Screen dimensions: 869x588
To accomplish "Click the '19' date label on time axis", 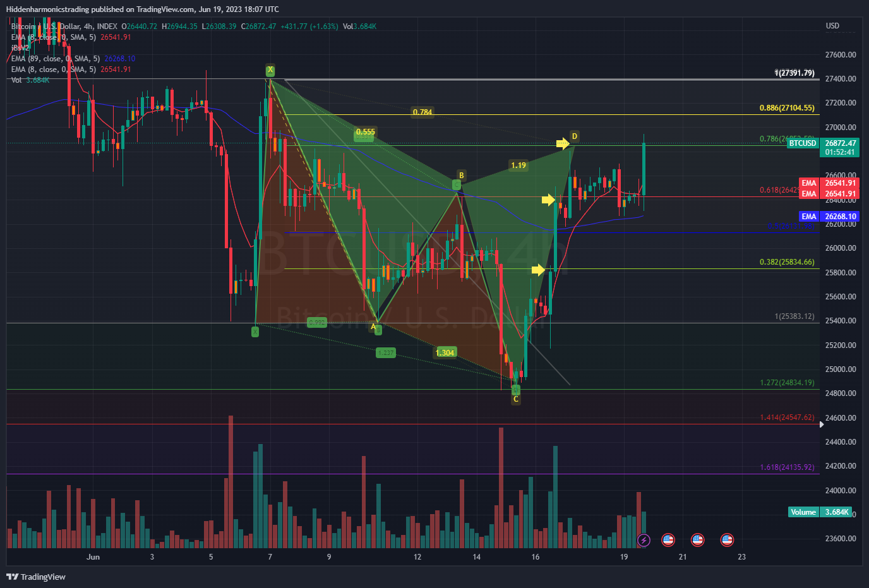I will tap(624, 557).
